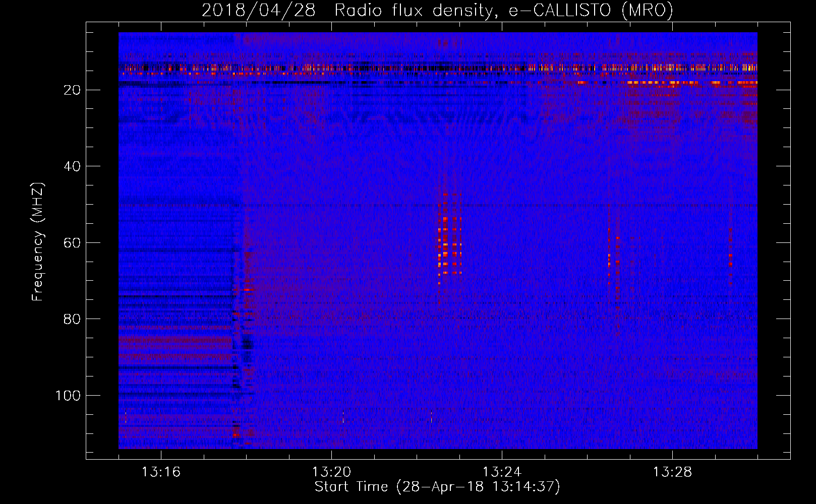Click the 'Frequency (MHZ)' axis label
Image resolution: width=816 pixels, height=504 pixels.
click(38, 242)
